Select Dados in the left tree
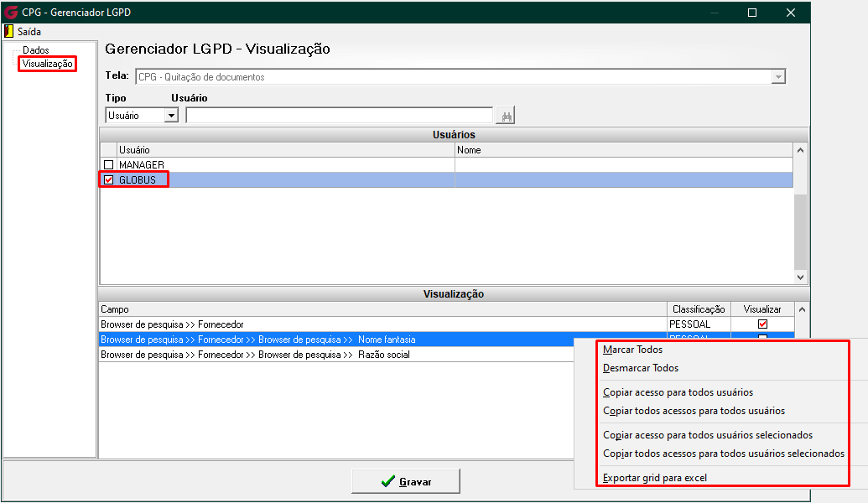The height and width of the screenshot is (503, 868). (x=35, y=49)
